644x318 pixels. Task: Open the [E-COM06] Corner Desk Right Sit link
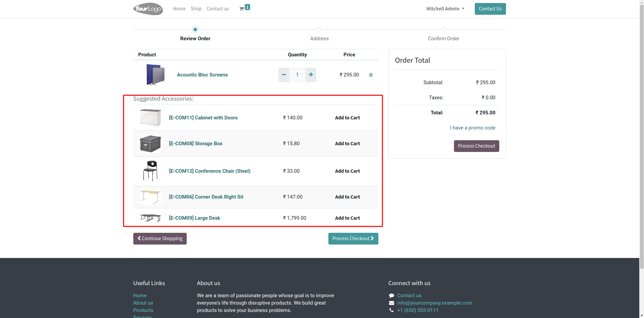pyautogui.click(x=206, y=197)
